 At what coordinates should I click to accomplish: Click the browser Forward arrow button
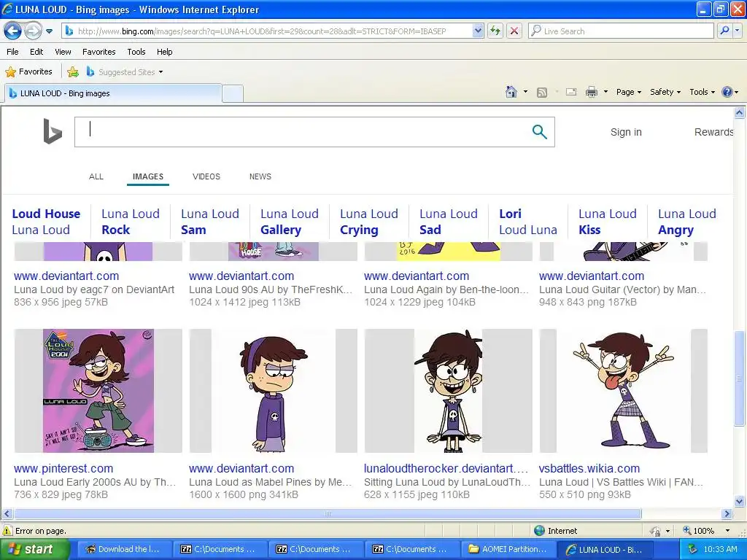(33, 31)
